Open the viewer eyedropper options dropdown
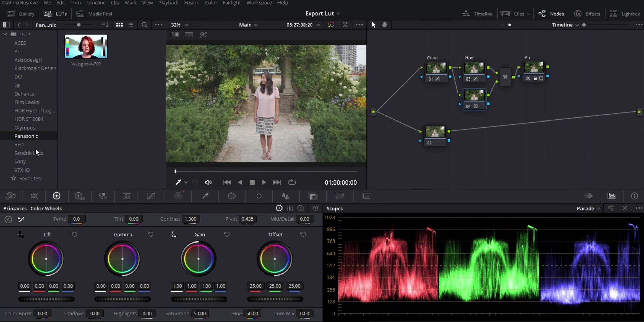This screenshot has width=644, height=322. 186,182
